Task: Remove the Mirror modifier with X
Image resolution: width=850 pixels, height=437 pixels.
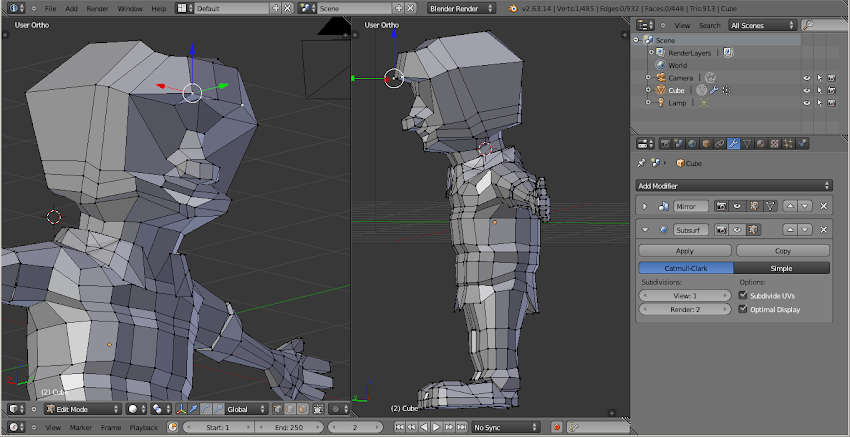Action: click(823, 206)
